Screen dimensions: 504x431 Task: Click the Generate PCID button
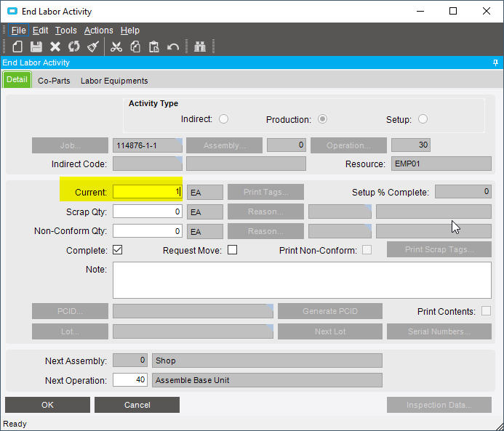pos(330,311)
